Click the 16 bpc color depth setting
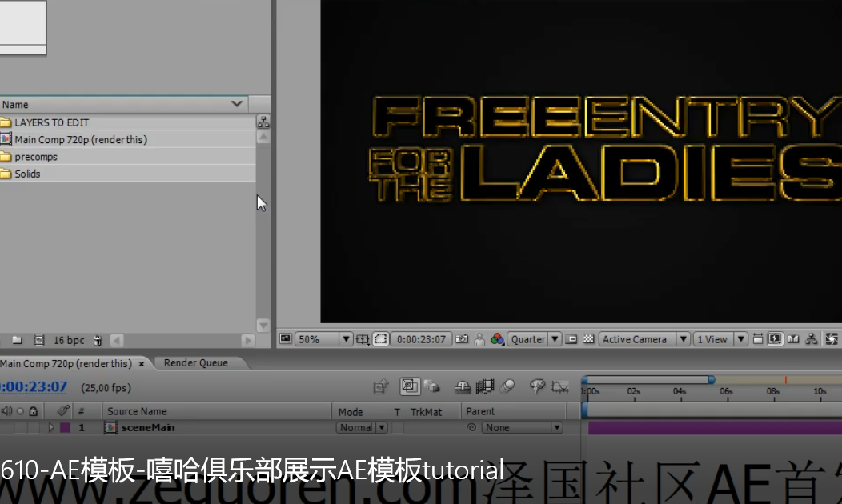Viewport: 842px width, 504px height. pos(69,340)
